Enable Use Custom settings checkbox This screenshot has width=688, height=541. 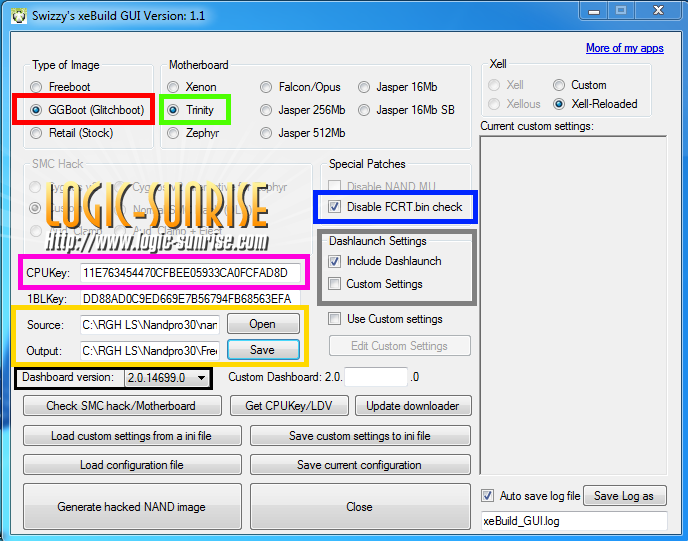coord(334,319)
